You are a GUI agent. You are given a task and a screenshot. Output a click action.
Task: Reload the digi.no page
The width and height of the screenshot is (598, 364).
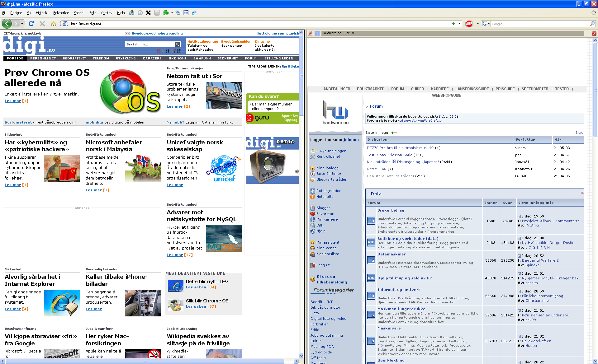point(31,24)
